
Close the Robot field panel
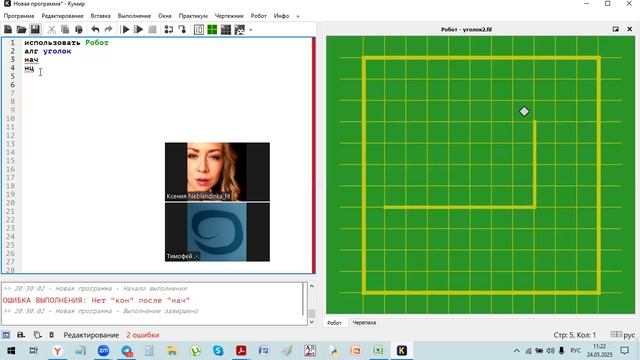pos(629,29)
